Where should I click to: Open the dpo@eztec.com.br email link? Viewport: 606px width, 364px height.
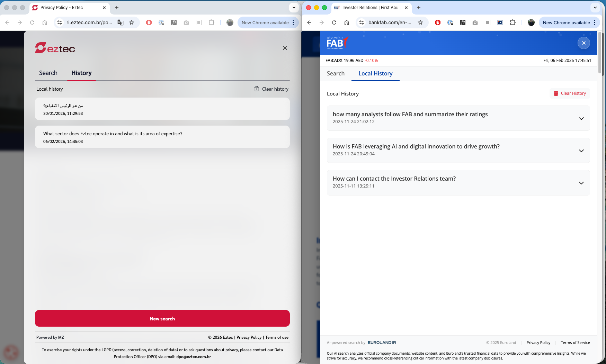194,357
